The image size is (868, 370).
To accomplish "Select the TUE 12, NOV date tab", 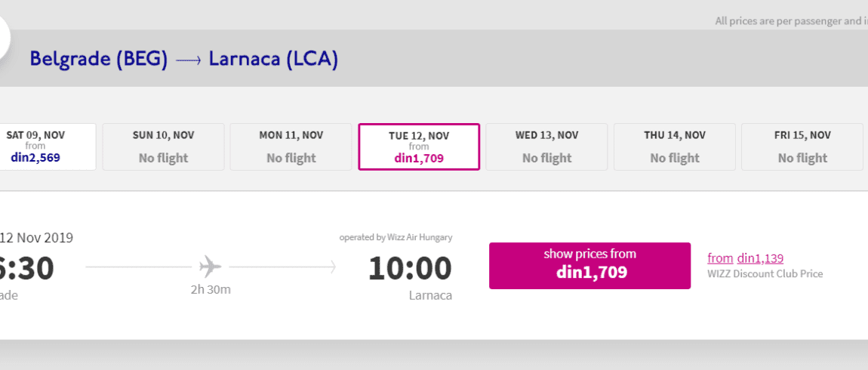I will tap(419, 146).
